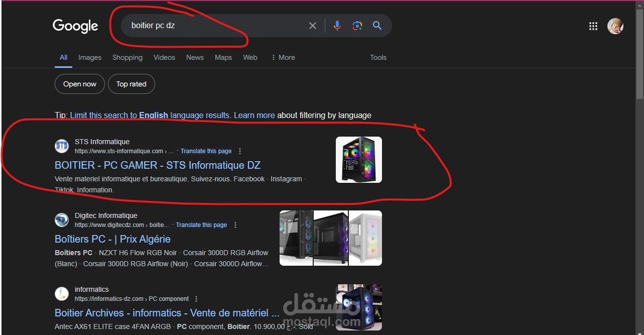This screenshot has width=644, height=335.
Task: Open the Google account avatar
Action: point(615,26)
